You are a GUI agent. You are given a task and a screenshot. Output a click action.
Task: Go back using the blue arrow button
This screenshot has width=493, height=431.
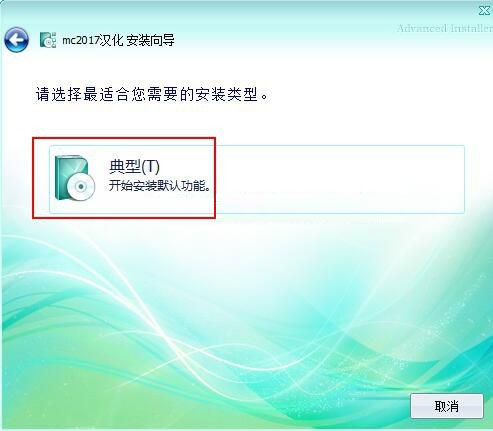tap(16, 40)
